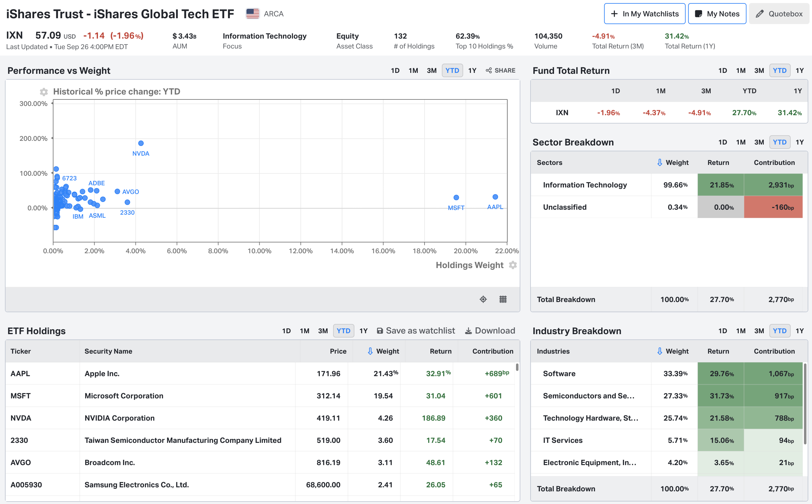Click the US flag icon next to ARCA
The height and width of the screenshot is (504, 812).
pyautogui.click(x=253, y=14)
